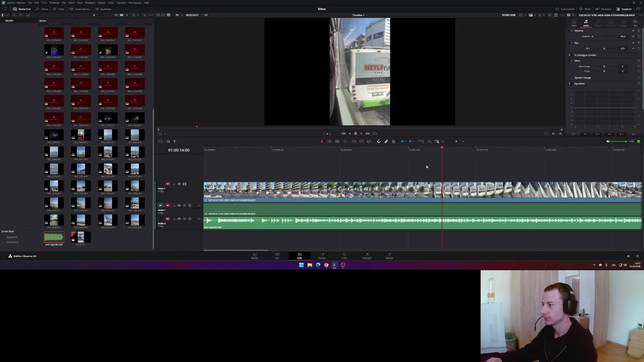Toggle the DIM audio button
644x362 pixels.
tap(631, 141)
